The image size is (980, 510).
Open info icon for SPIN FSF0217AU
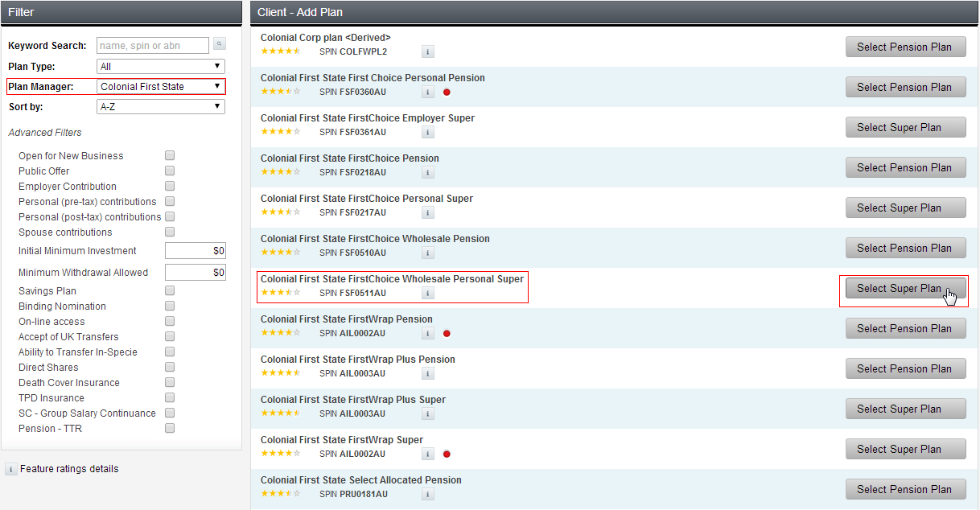[x=428, y=212]
